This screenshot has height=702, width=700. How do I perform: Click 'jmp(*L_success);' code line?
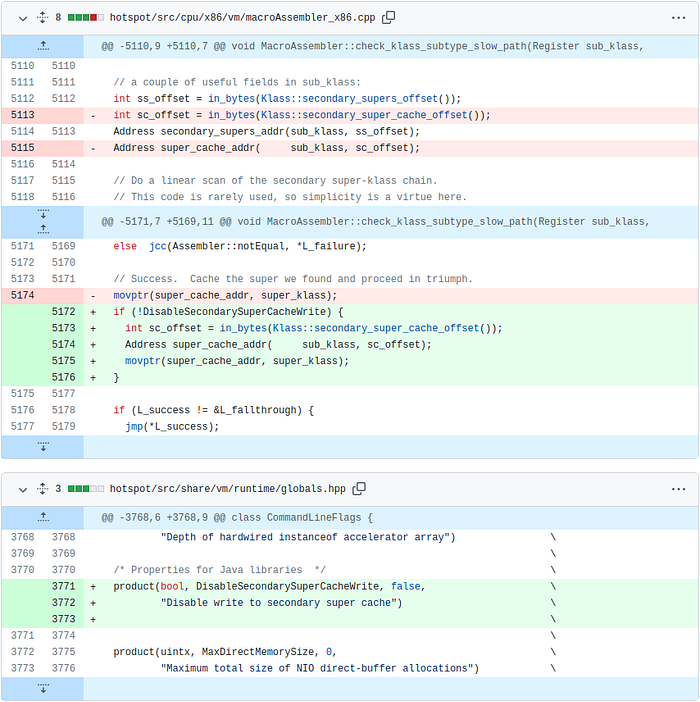tap(172, 427)
